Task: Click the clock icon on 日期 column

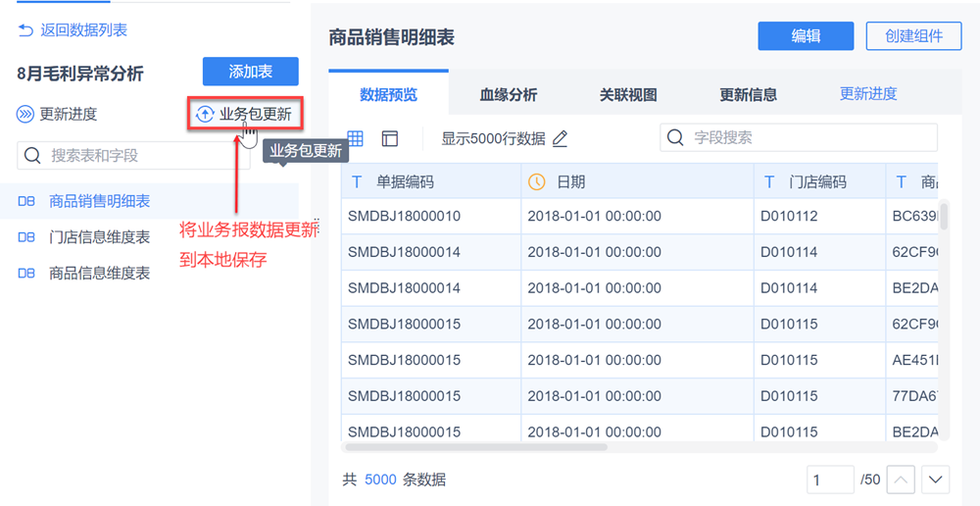Action: click(x=536, y=181)
